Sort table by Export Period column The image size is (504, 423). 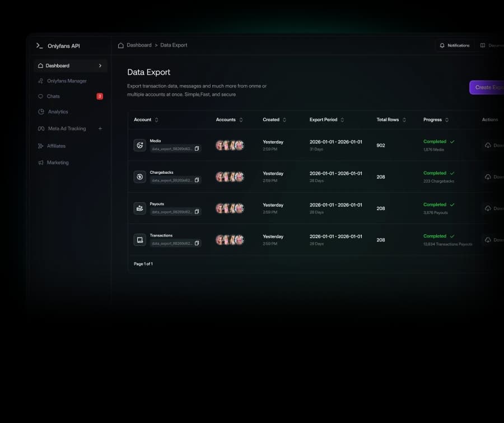click(x=342, y=120)
